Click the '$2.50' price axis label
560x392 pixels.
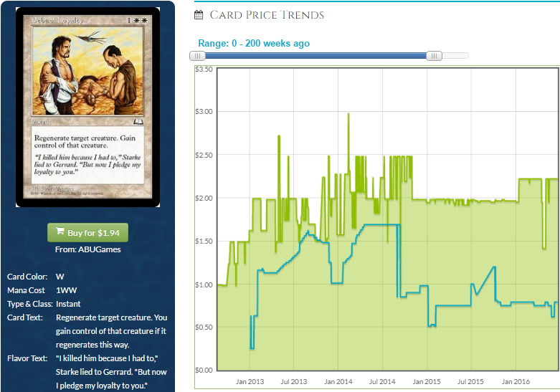coord(204,156)
